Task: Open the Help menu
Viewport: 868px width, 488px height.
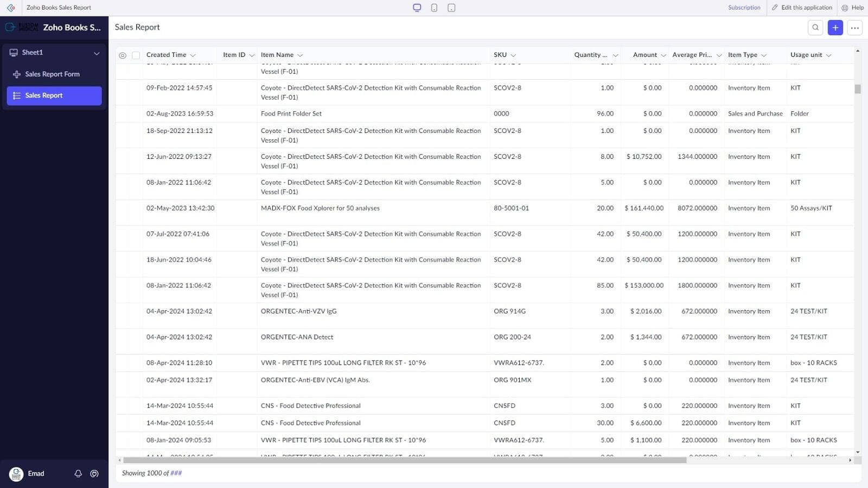Action: pos(853,8)
